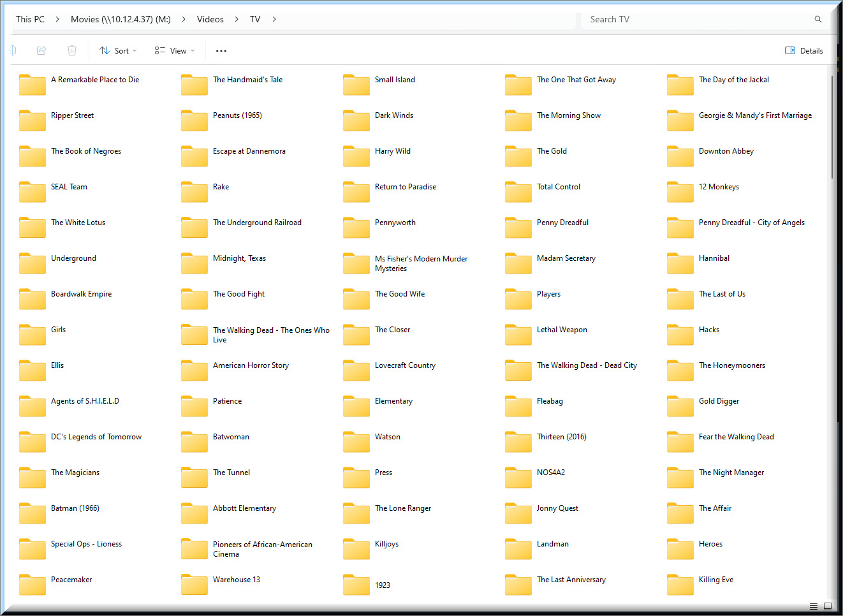
Task: Toggle the Details pane
Action: tap(803, 50)
